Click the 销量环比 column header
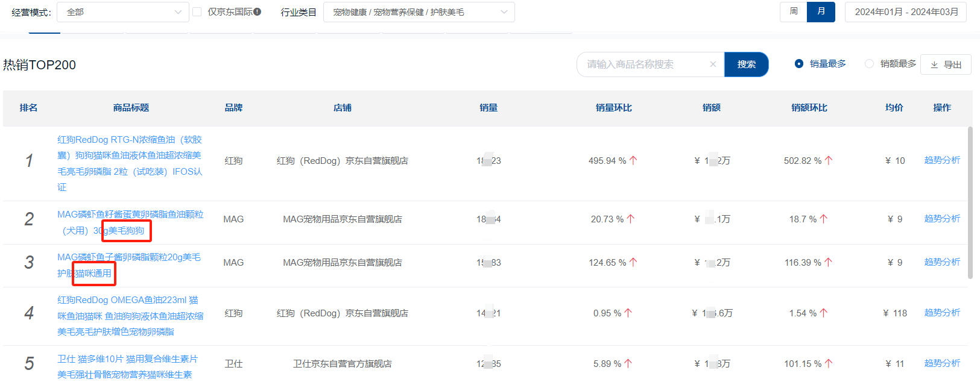Image resolution: width=980 pixels, height=382 pixels. click(x=613, y=108)
